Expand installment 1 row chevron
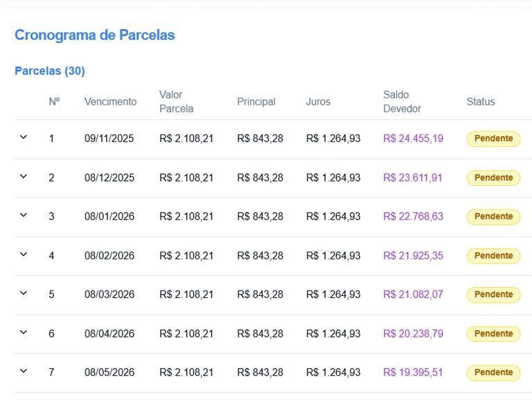This screenshot has width=532, height=400. coord(24,137)
